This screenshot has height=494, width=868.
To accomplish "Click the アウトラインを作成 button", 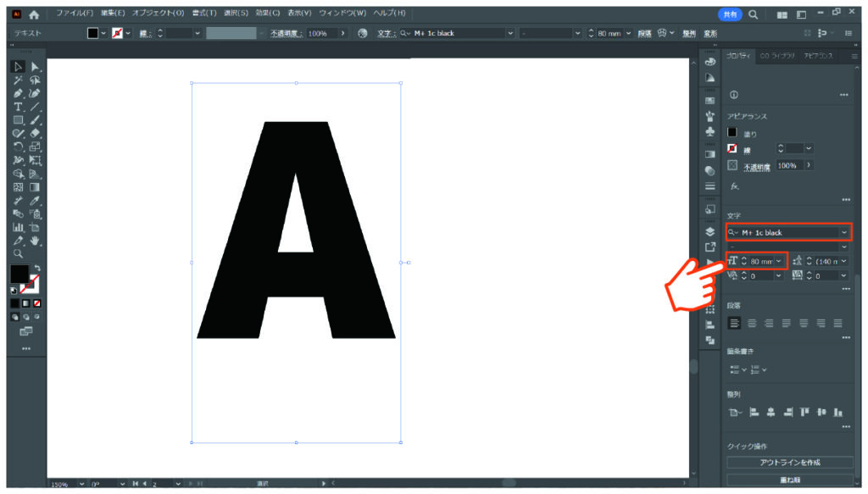I will (x=790, y=463).
